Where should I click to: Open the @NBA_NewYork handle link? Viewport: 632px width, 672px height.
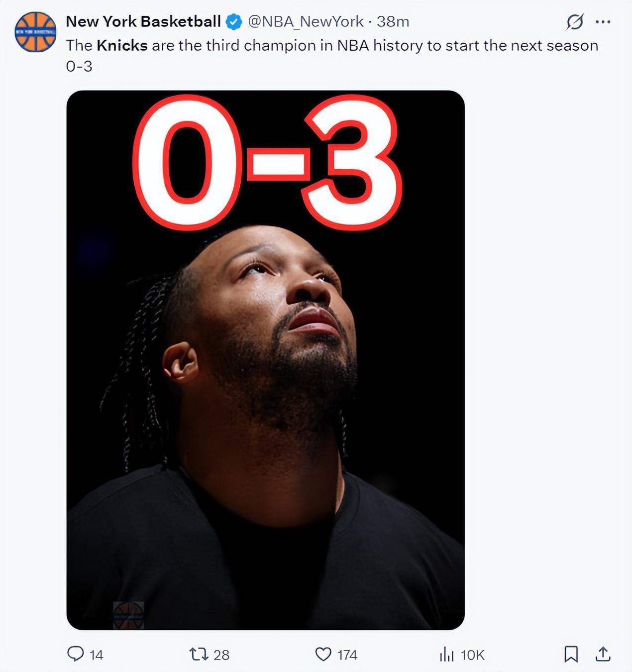click(306, 21)
